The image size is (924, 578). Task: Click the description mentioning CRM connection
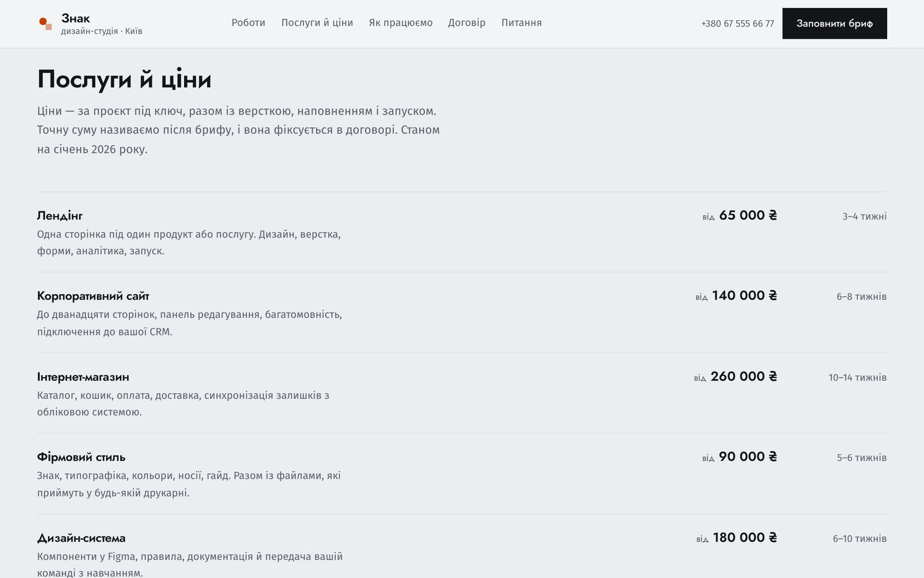[189, 323]
